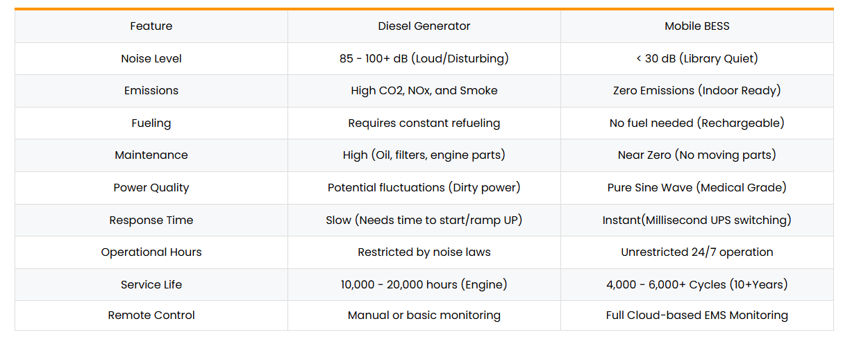The image size is (868, 337).
Task: Select the Slow (Needs time to start/ramp UP) cell
Action: tap(424, 221)
